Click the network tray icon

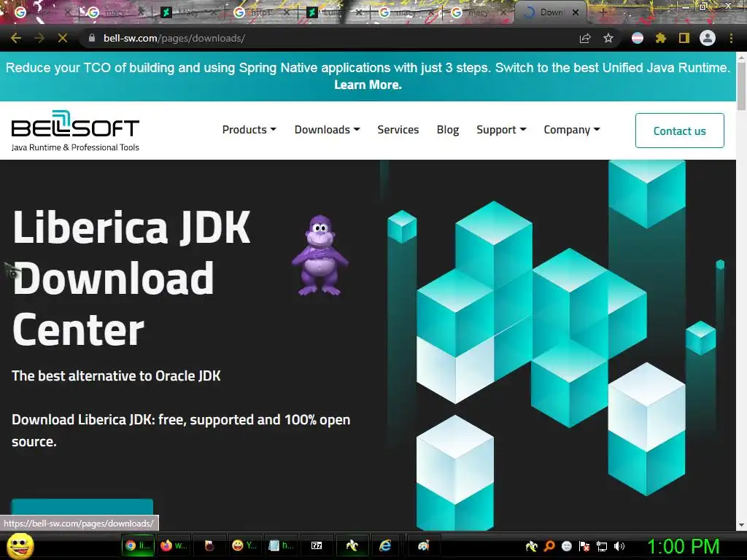pos(602,546)
